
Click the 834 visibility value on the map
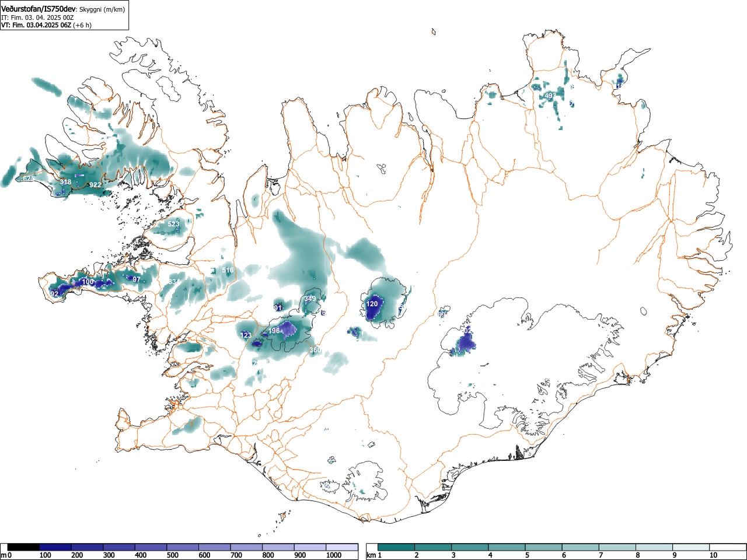click(174, 282)
